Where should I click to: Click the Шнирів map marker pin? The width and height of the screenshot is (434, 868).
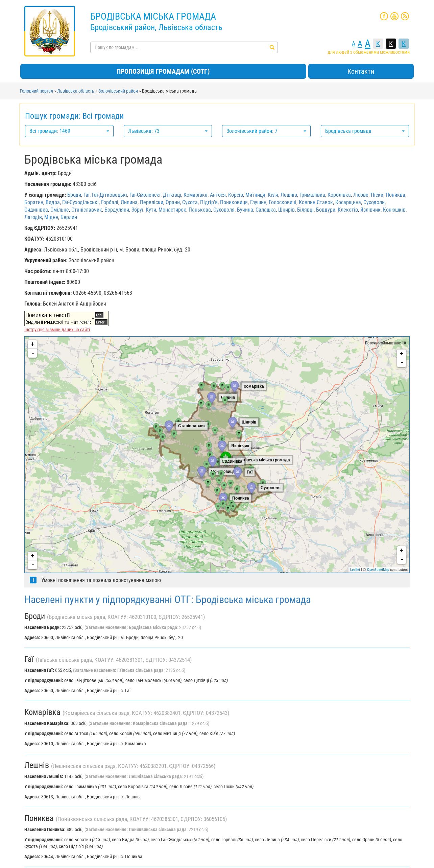point(233,423)
